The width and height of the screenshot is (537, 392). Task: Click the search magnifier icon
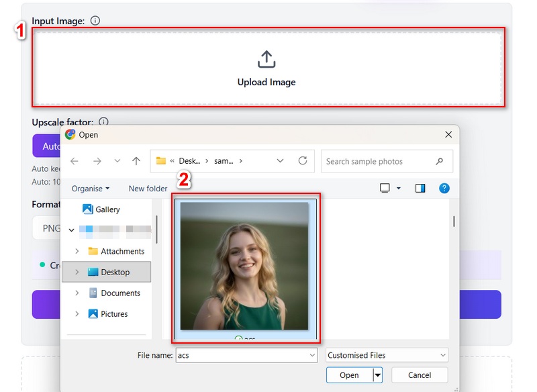[x=440, y=161]
